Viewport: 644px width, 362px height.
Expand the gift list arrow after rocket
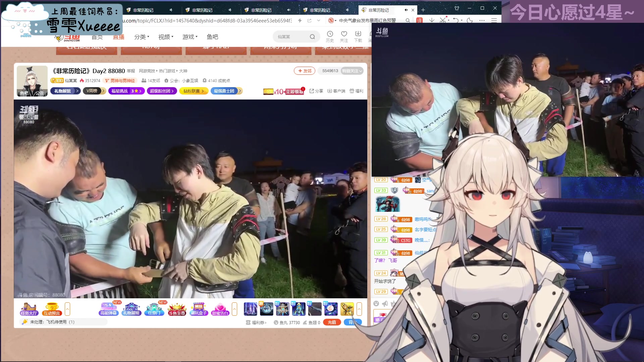[x=359, y=309]
